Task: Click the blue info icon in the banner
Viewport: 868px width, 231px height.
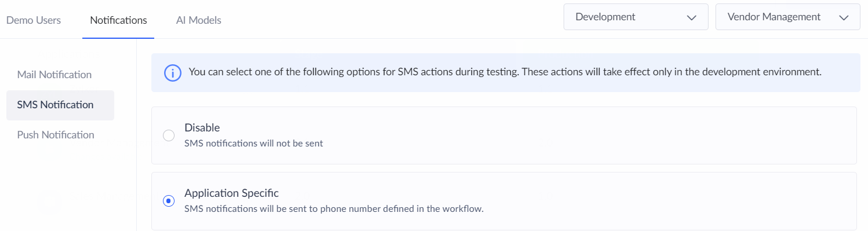Action: click(x=173, y=73)
